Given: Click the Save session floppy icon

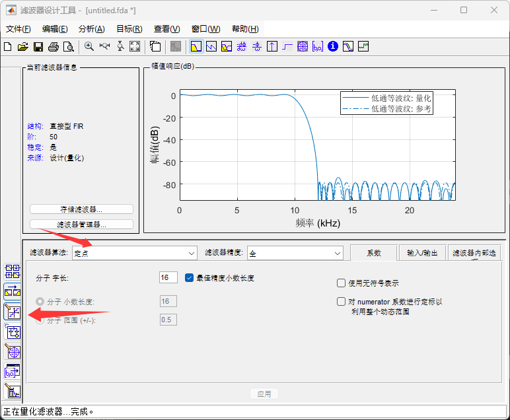Looking at the screenshot, I should click(x=38, y=46).
